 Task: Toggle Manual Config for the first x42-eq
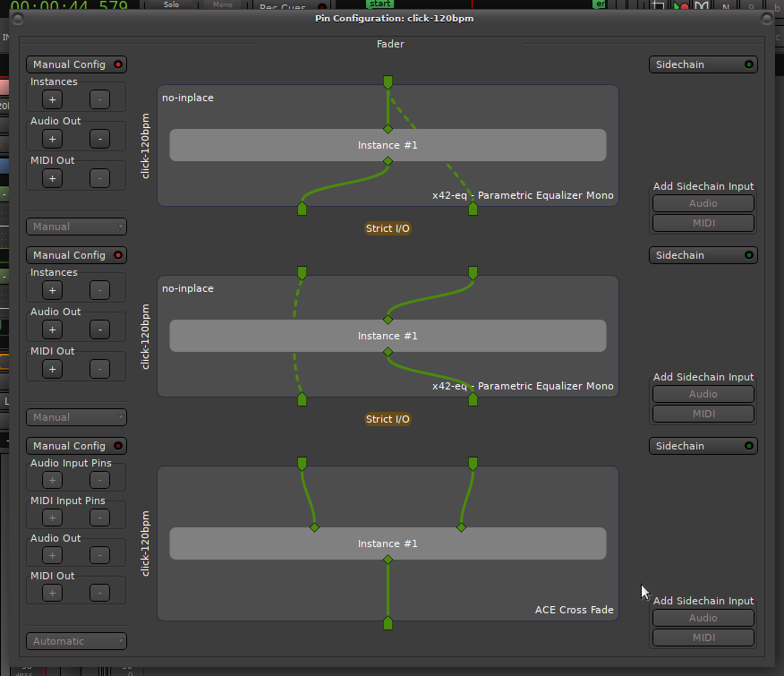point(76,64)
